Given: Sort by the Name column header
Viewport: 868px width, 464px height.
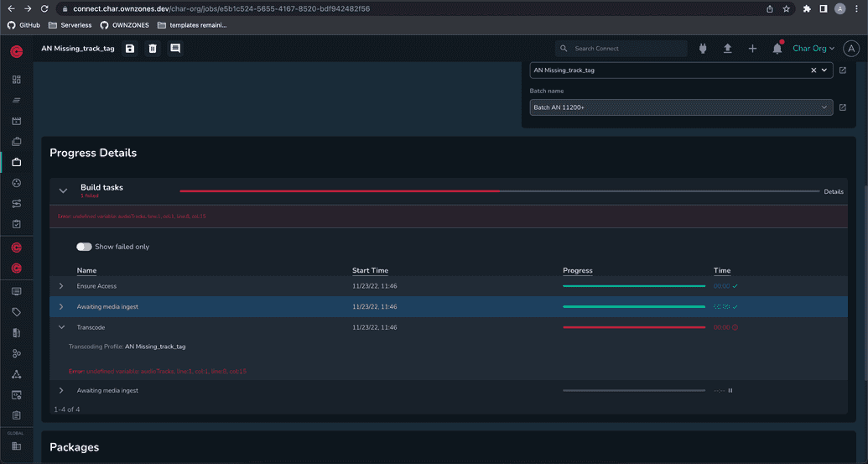Looking at the screenshot, I should click(x=86, y=271).
